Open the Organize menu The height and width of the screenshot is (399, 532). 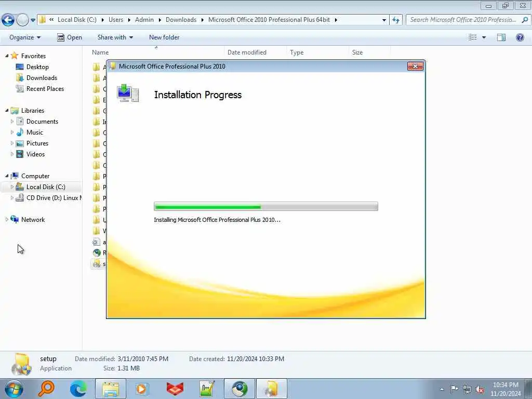(x=25, y=37)
